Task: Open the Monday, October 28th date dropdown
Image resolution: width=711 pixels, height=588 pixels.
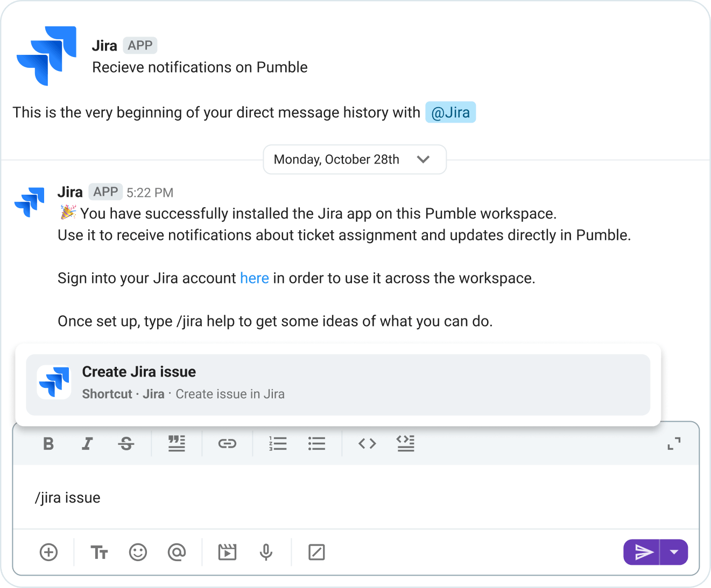Action: [x=355, y=160]
